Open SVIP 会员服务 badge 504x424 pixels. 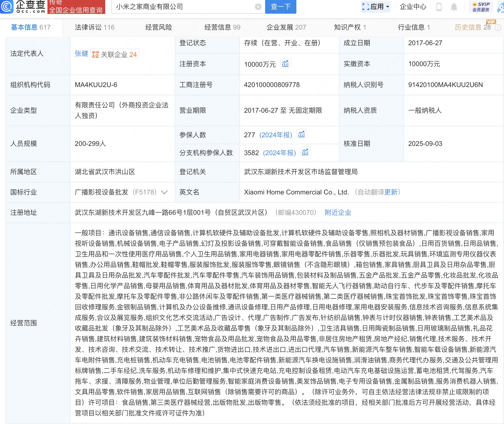[x=481, y=7]
